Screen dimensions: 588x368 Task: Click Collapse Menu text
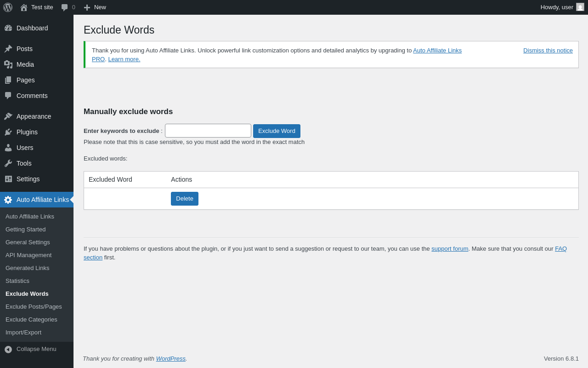(36, 349)
